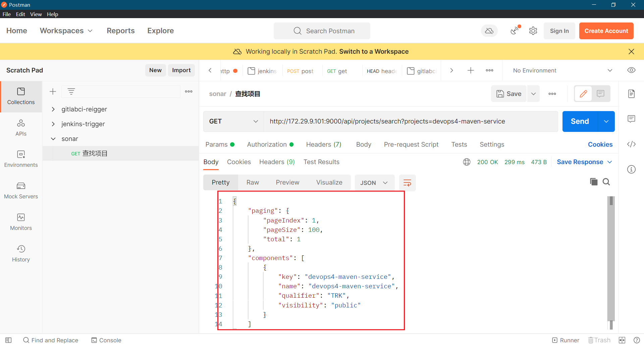
Task: Open the Test Results response tab
Action: pyautogui.click(x=321, y=162)
